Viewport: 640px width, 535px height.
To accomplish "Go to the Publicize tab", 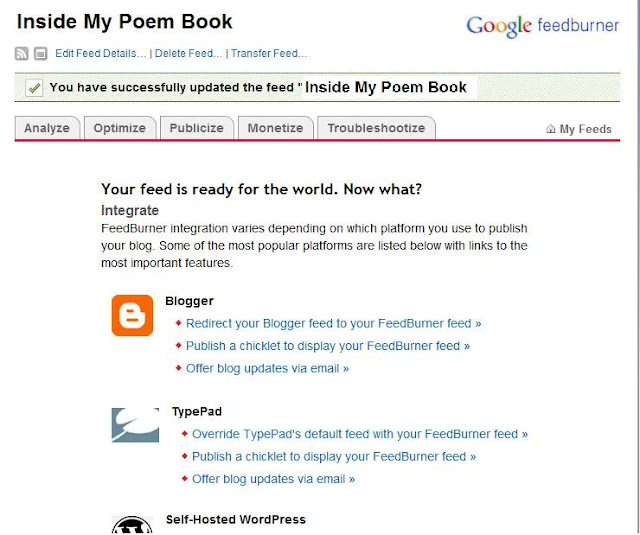I will pos(197,128).
